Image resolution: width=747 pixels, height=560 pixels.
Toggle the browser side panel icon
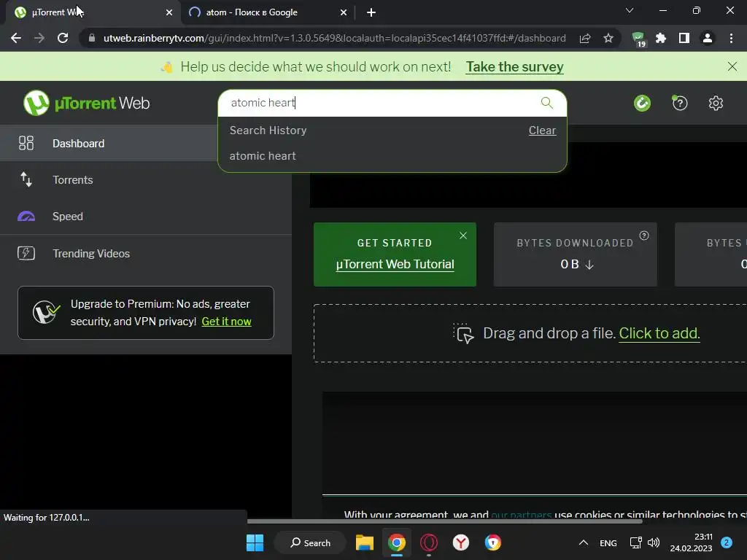[x=684, y=38]
